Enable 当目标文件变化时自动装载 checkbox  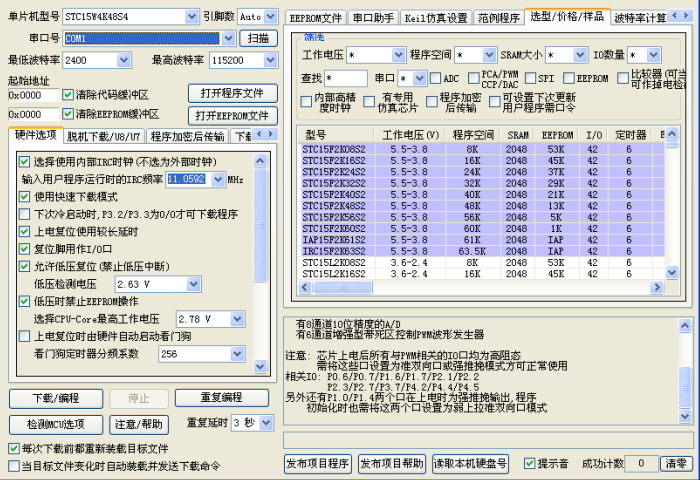point(14,466)
